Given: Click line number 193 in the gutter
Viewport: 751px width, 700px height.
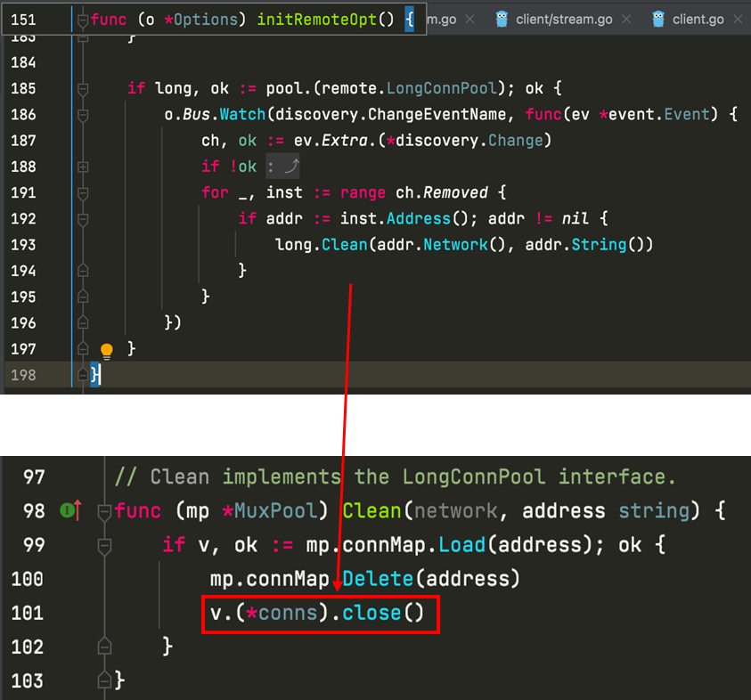Looking at the screenshot, I should click(x=22, y=244).
